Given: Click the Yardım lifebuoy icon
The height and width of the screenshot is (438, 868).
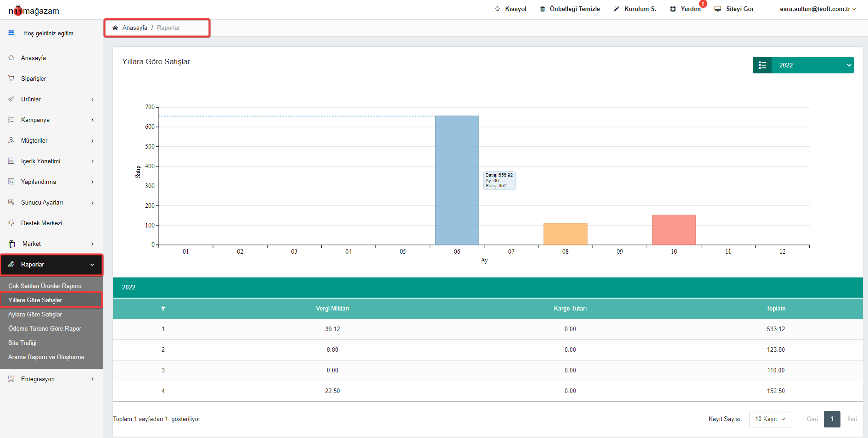Looking at the screenshot, I should [x=673, y=9].
